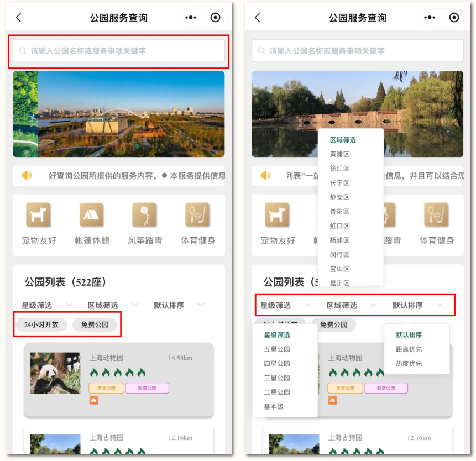Pick 四星公园 in the star filter list
This screenshot has width=476, height=461.
pos(277,364)
